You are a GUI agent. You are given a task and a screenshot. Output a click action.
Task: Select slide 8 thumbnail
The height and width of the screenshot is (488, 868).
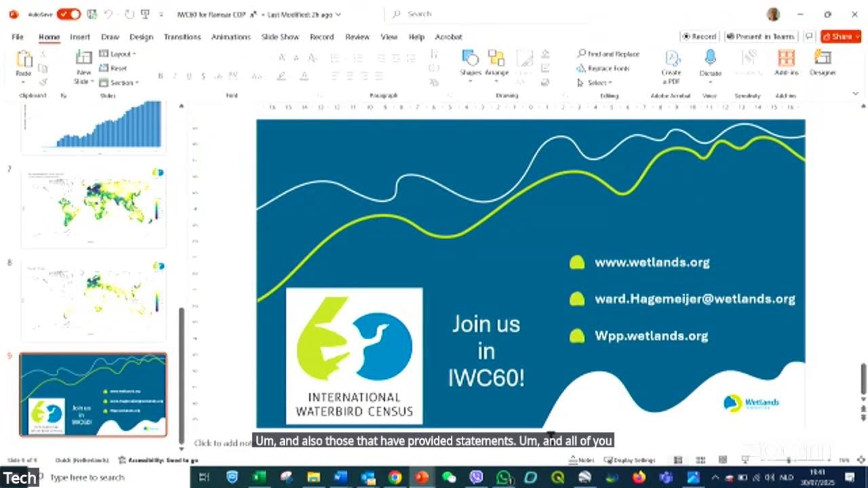(x=93, y=300)
